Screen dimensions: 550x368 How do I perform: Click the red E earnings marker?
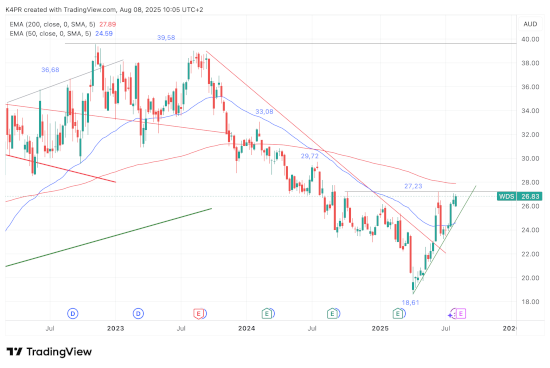[199, 313]
